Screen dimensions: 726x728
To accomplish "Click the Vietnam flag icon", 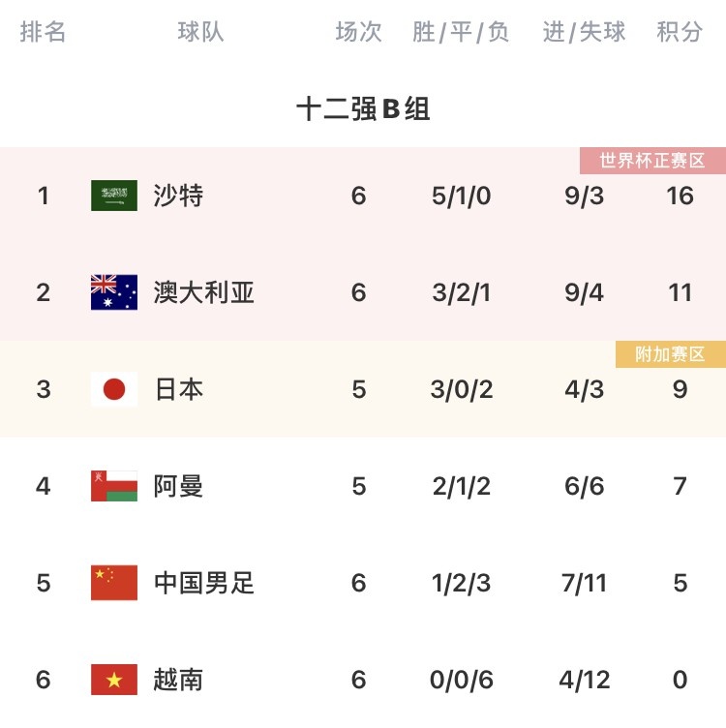I will tap(114, 680).
